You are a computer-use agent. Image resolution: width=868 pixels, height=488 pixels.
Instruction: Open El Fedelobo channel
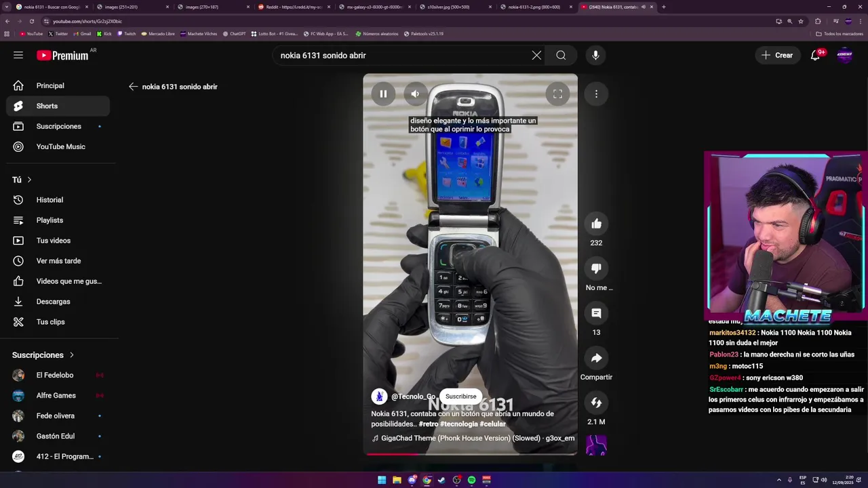coord(58,375)
